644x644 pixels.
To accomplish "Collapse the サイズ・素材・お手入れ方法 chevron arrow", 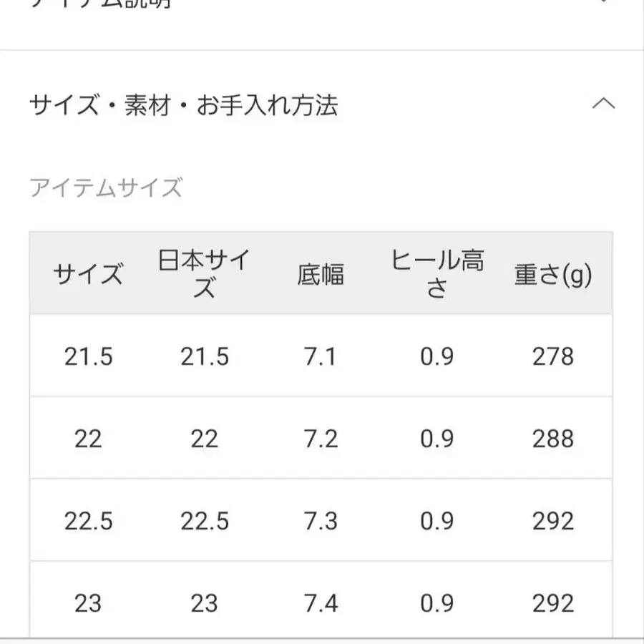I will pyautogui.click(x=604, y=104).
